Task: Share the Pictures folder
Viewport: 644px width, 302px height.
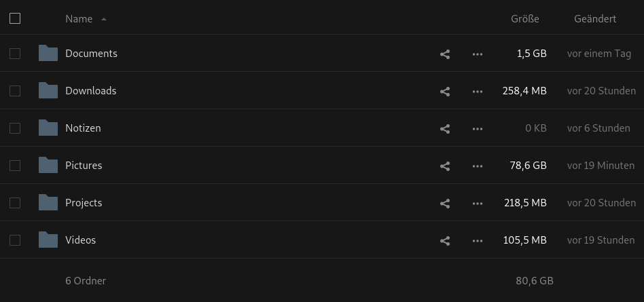Action: 445,166
